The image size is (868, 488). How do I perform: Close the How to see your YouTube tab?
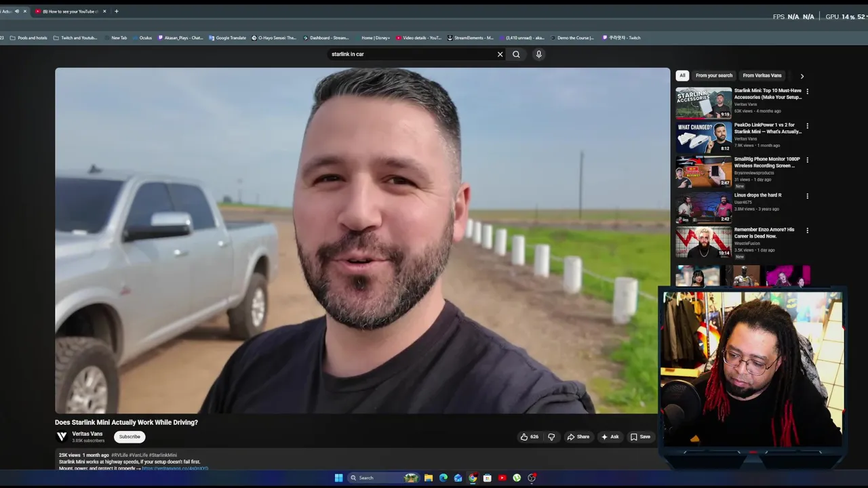coord(104,12)
